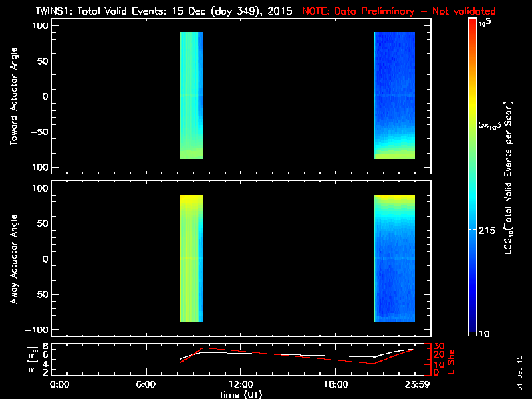Click the second data strip in Away panel

point(394,258)
